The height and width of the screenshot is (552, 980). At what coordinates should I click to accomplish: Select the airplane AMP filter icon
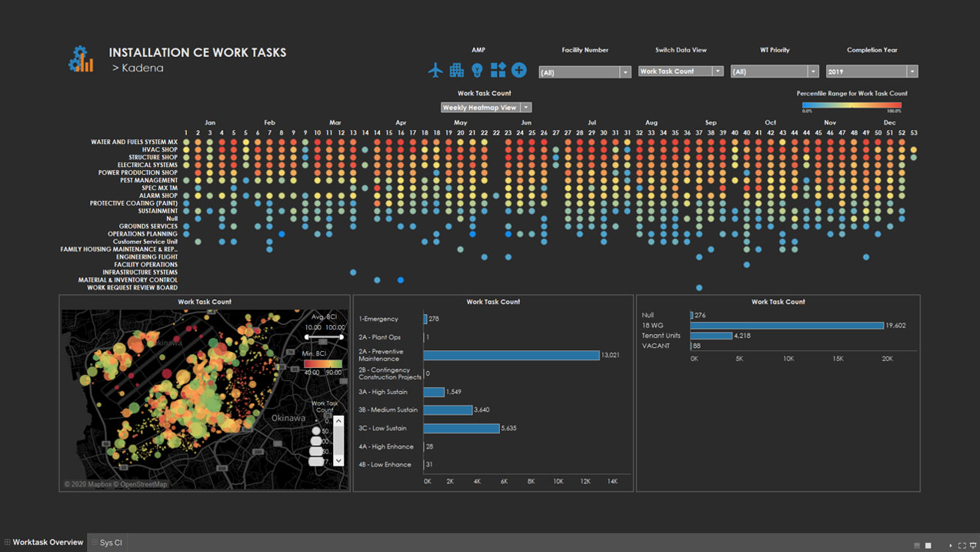(436, 69)
